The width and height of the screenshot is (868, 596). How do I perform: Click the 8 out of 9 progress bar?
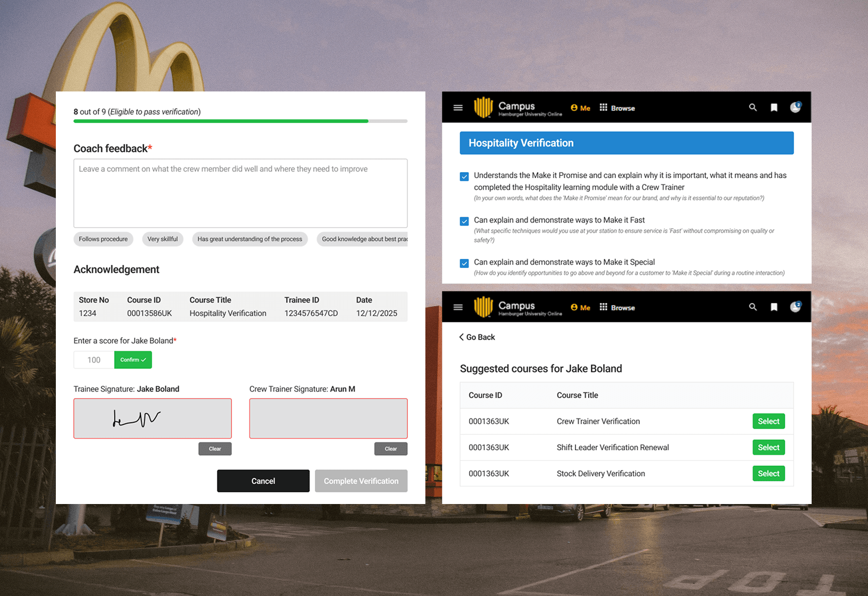240,121
